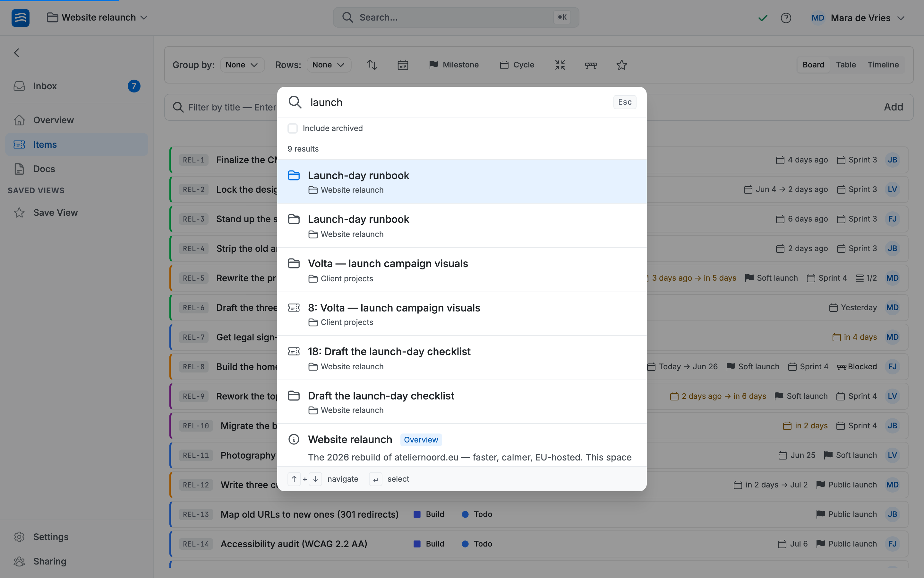
Task: Open Settings in the sidebar
Action: [76, 537]
